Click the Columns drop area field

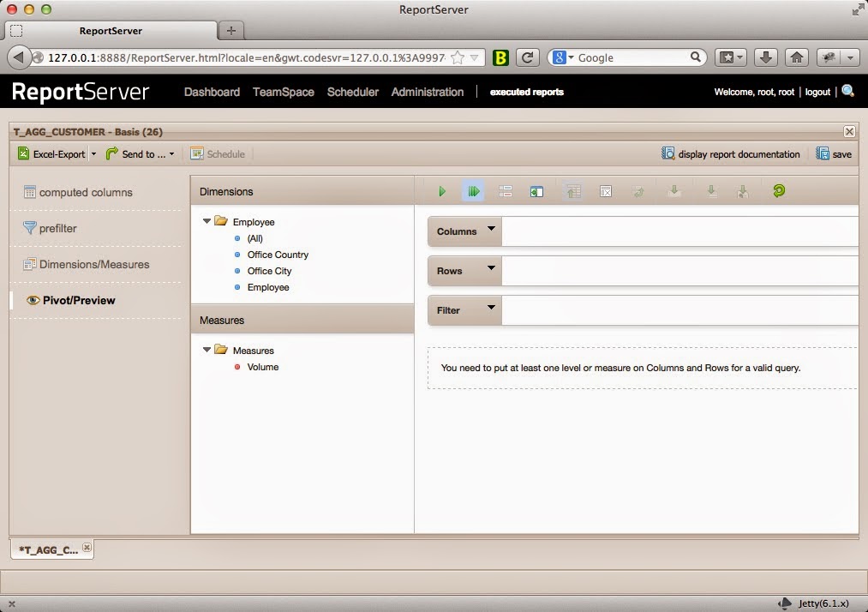click(679, 231)
